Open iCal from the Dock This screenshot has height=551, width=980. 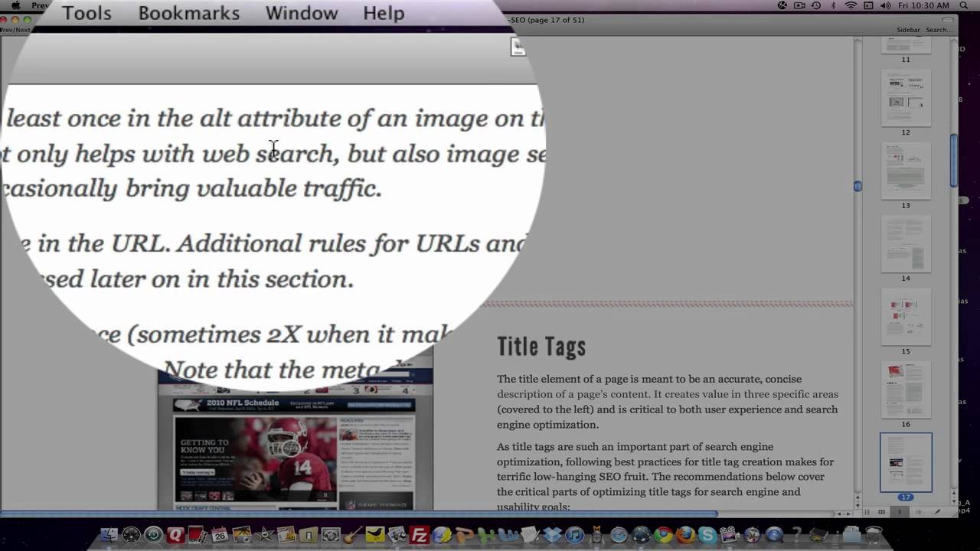click(220, 535)
